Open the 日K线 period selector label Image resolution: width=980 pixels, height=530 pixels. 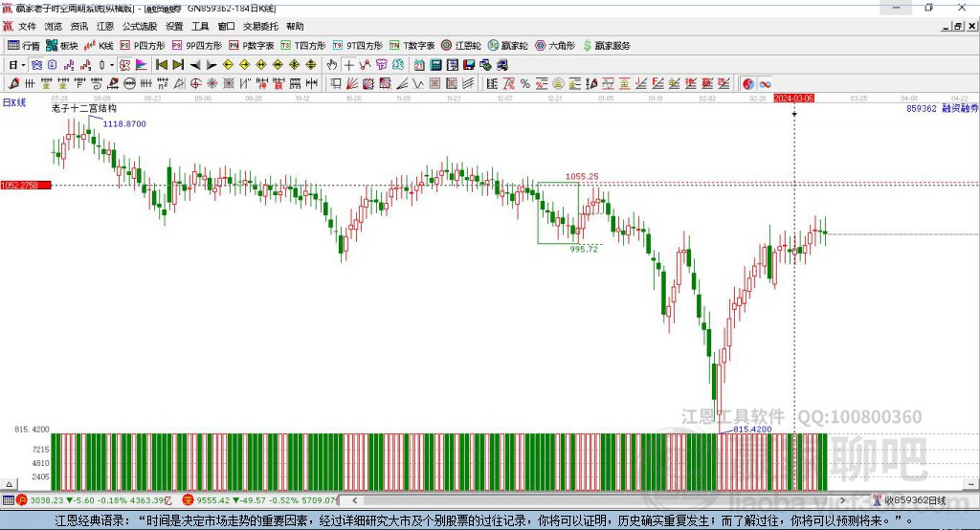tap(13, 101)
